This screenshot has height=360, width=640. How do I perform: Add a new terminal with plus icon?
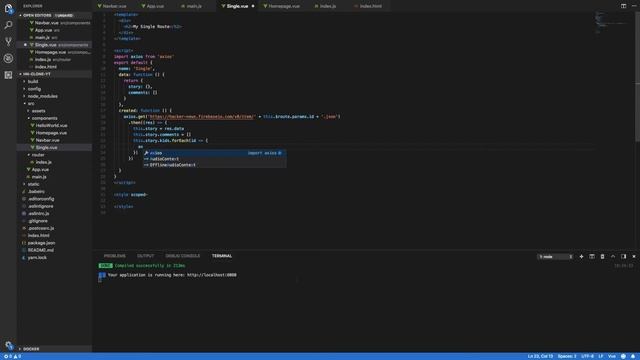tap(581, 256)
